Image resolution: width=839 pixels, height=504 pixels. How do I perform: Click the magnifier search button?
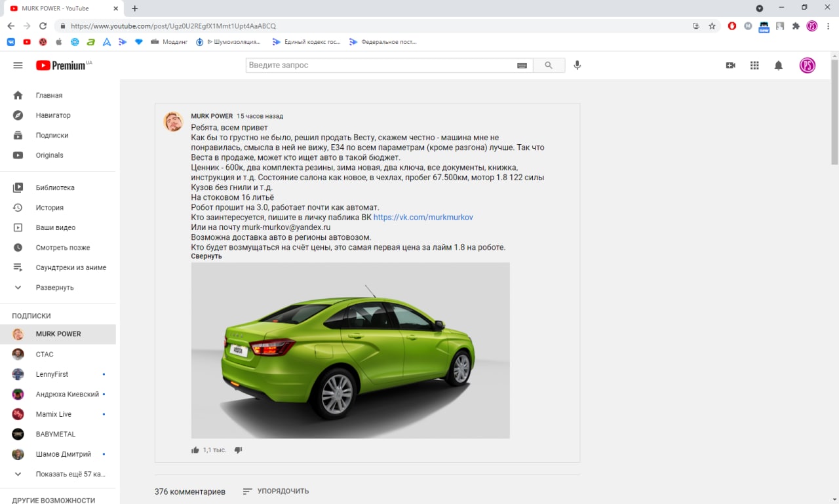tap(549, 66)
